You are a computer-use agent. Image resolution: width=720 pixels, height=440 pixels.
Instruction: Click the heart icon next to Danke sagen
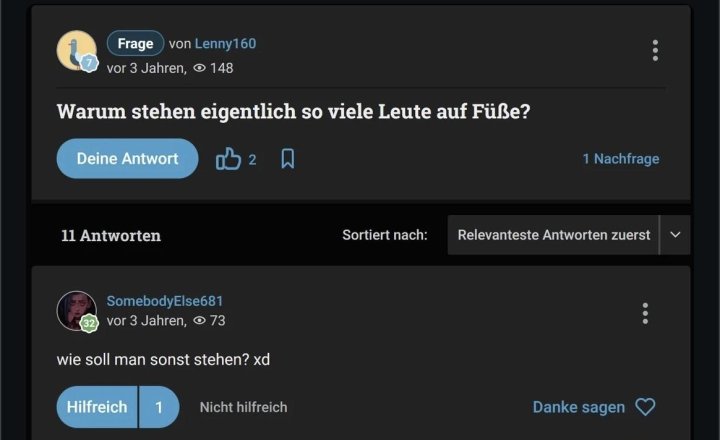[646, 407]
